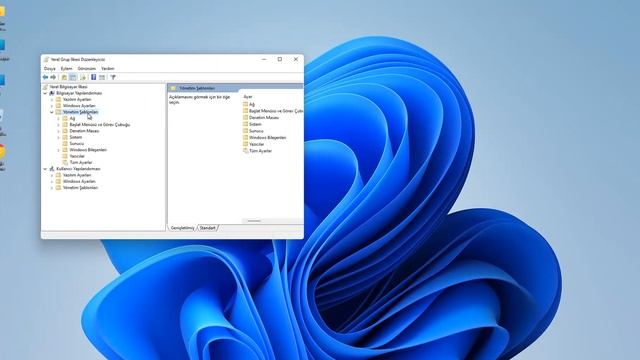Toggle the Show/Hide Console Tree toolbar icon
The image size is (640, 360).
click(73, 77)
